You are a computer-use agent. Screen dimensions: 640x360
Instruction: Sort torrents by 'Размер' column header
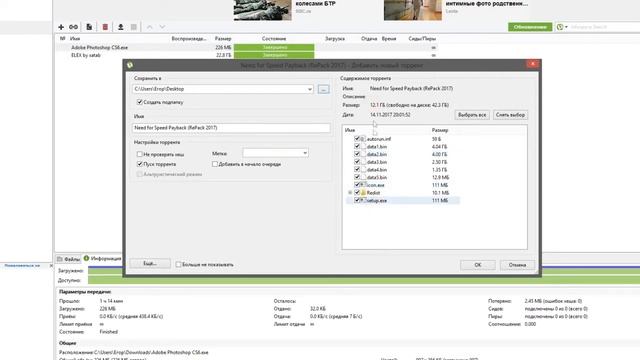pos(223,39)
